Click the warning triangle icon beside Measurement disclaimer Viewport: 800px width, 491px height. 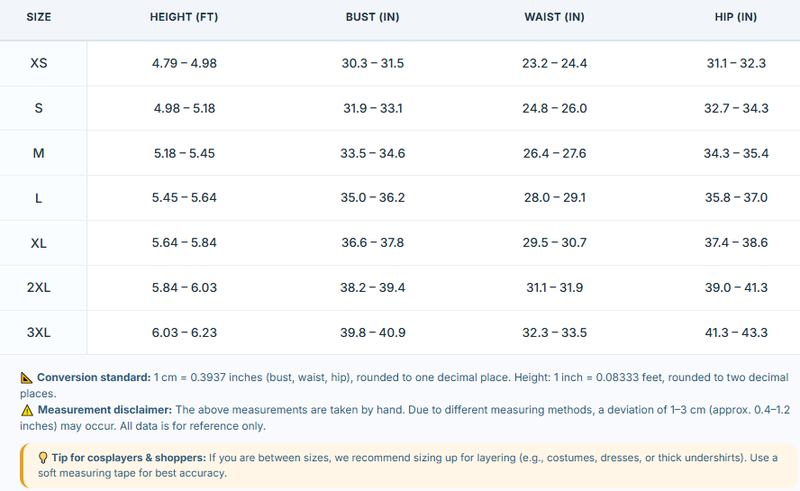[27, 410]
